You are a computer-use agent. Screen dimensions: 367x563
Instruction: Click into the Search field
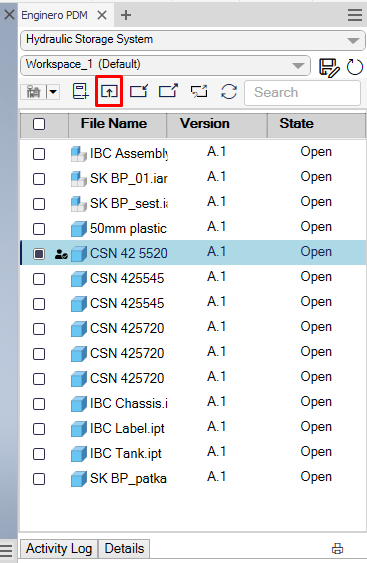(x=302, y=93)
